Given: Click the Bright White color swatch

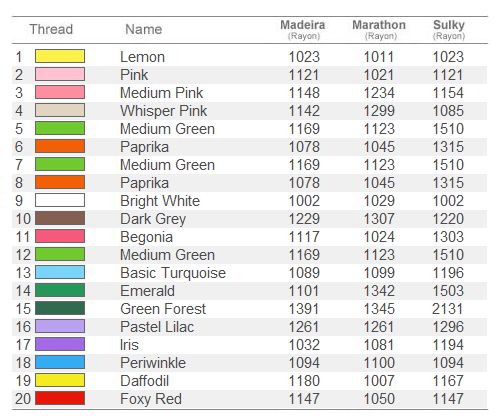Looking at the screenshot, I should coord(60,200).
